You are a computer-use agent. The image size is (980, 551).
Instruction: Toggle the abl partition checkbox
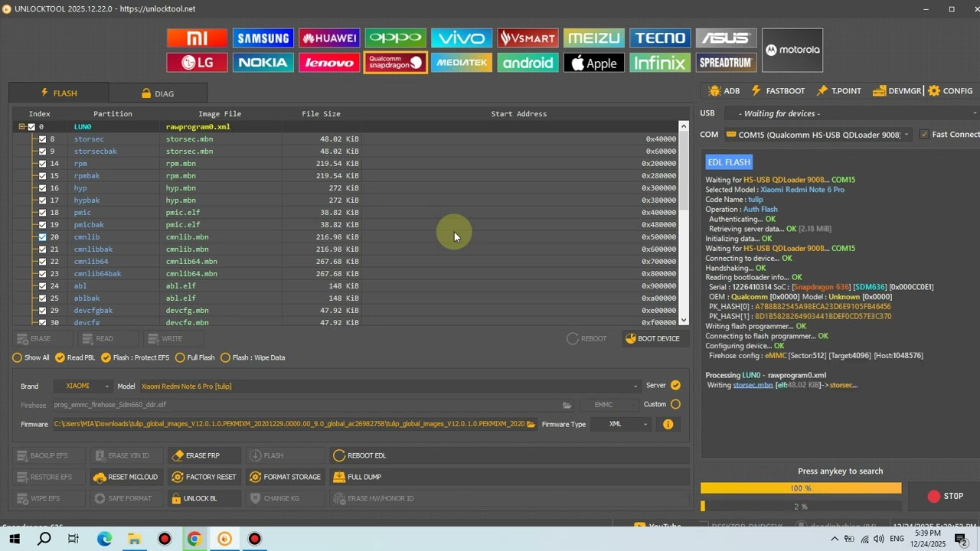pyautogui.click(x=42, y=286)
